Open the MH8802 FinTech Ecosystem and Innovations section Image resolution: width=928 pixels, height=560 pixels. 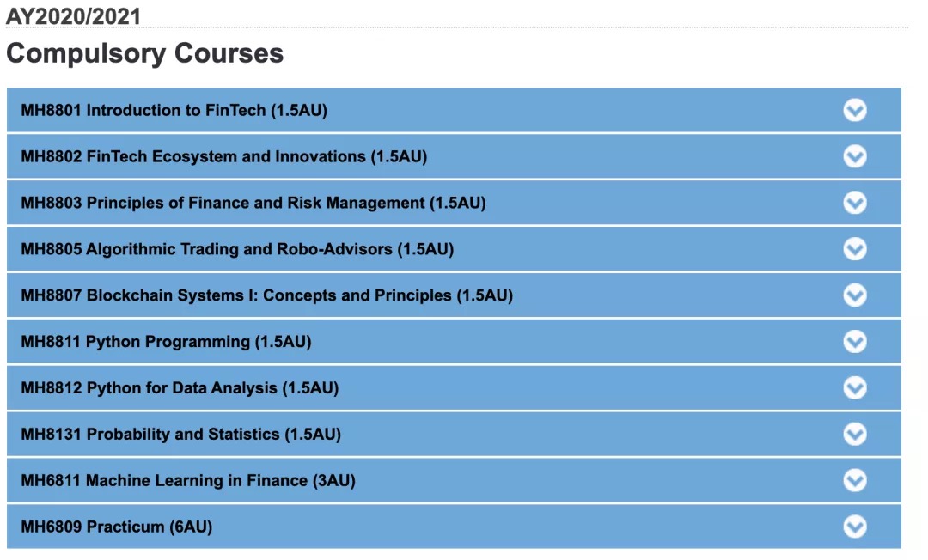tap(454, 156)
